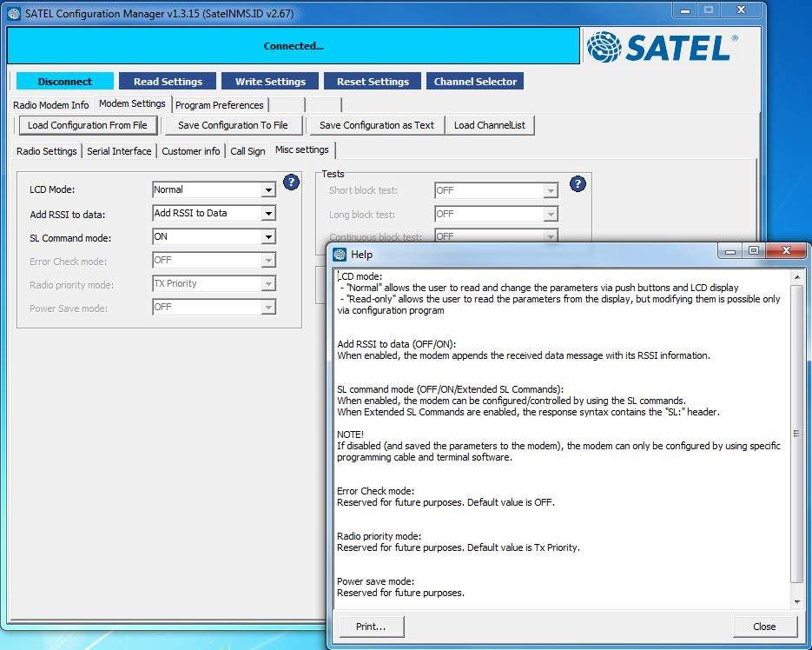
Task: Switch to the Program Preferences tab
Action: (x=220, y=105)
